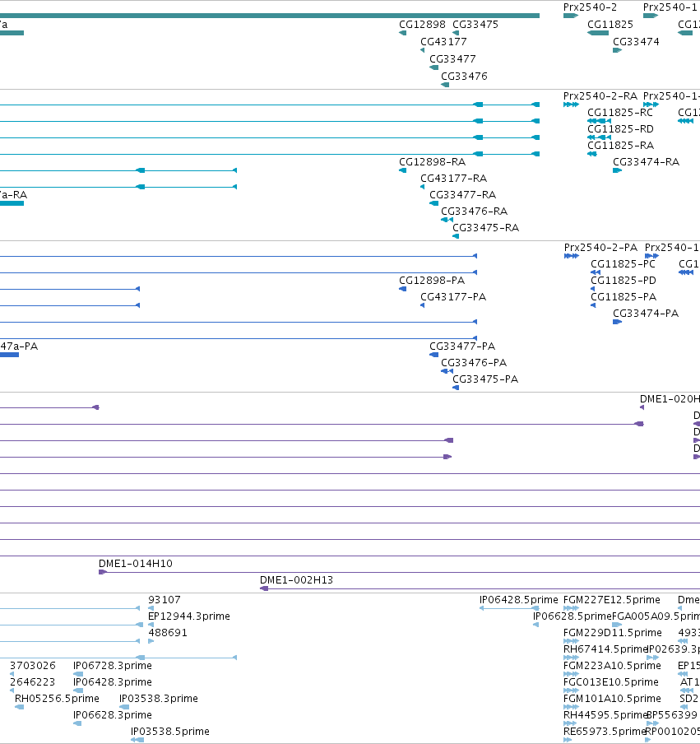Select the CG33477-RA transcript label
This screenshot has width=700, height=744.
pos(462,194)
